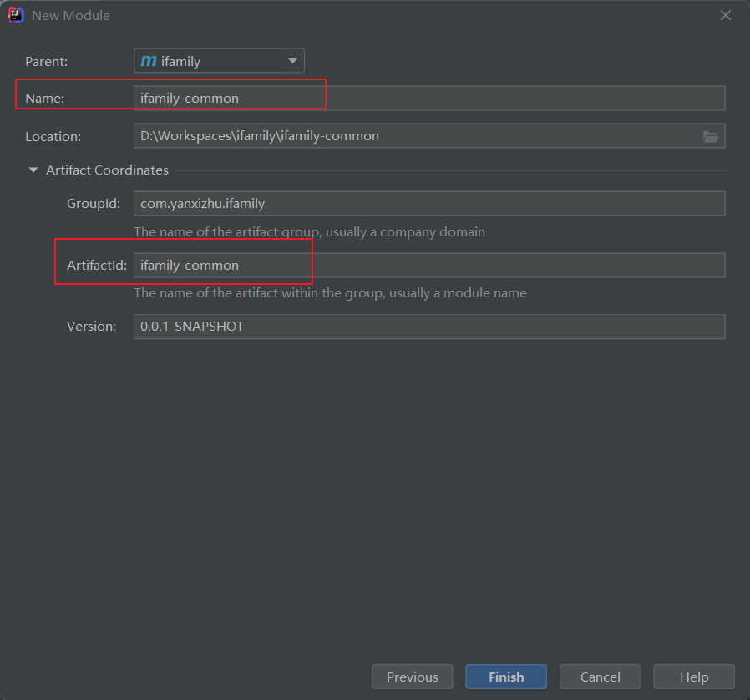Open Help for this dialog

[693, 677]
